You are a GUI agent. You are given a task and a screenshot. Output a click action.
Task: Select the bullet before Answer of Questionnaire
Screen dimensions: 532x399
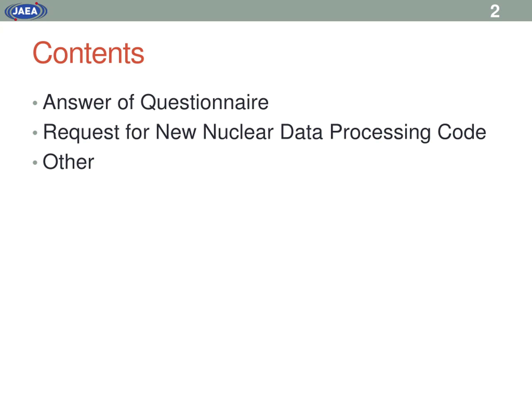(35, 103)
